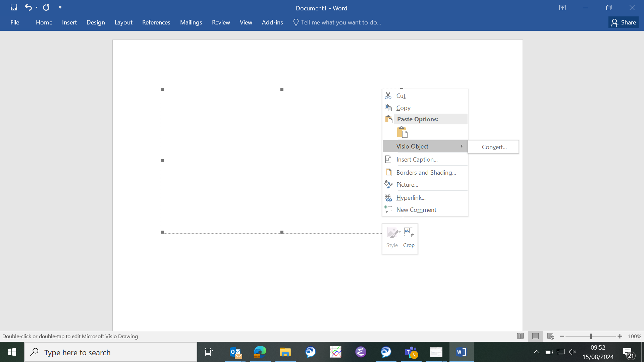Open the File tab
The width and height of the screenshot is (644, 362).
[15, 22]
